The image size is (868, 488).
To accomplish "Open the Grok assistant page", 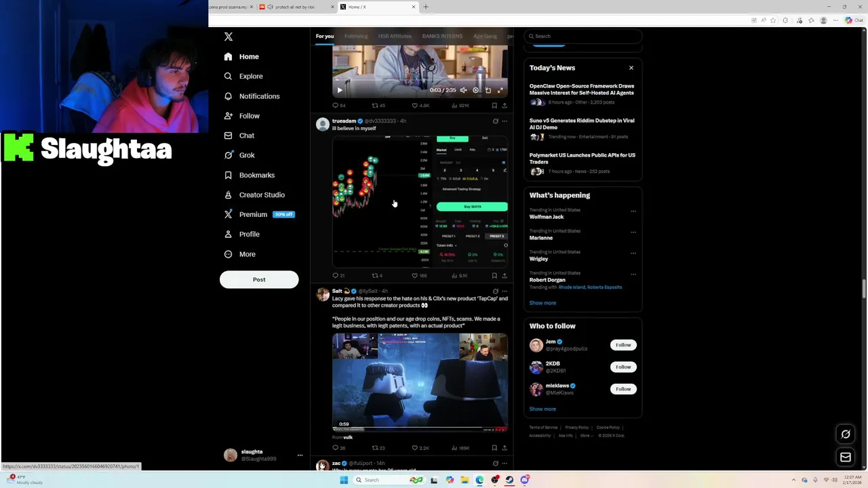I will coord(239,155).
